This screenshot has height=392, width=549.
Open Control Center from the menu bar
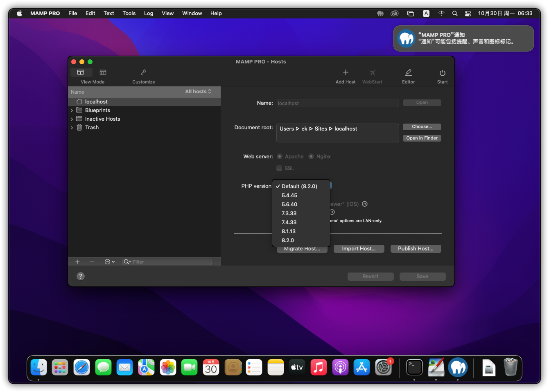pyautogui.click(x=468, y=14)
